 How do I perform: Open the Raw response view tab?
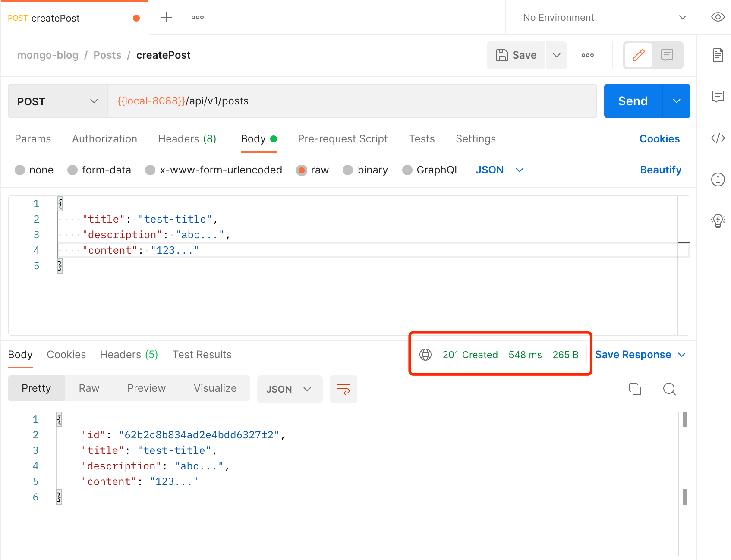pos(89,388)
